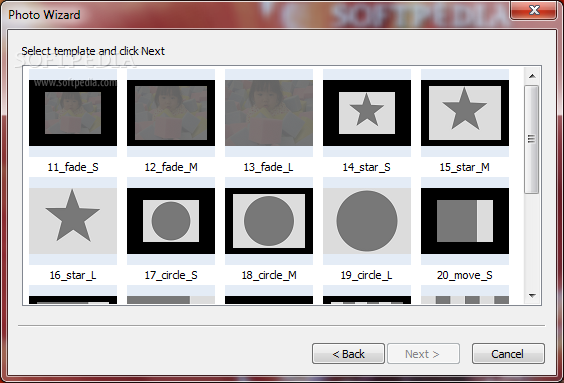Click the 15_star_M label text
The width and height of the screenshot is (564, 383).
click(x=464, y=167)
